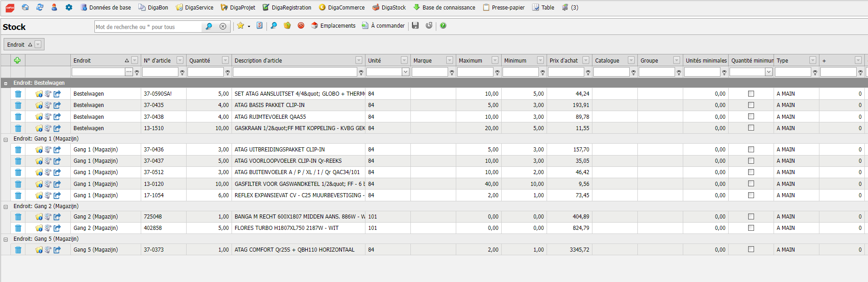Click export arrow icon for article 37-0373
Screen dimensions: 868x282
pyautogui.click(x=57, y=250)
